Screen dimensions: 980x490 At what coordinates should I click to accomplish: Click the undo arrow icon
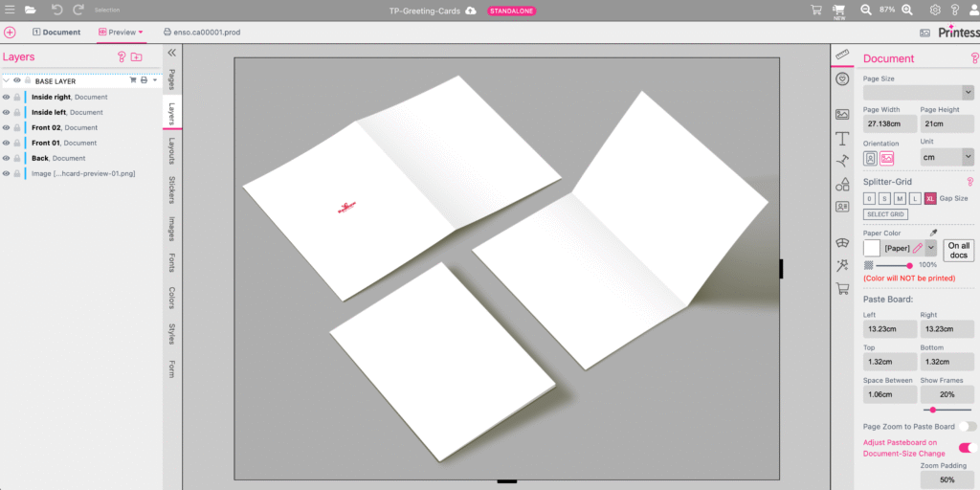56,10
